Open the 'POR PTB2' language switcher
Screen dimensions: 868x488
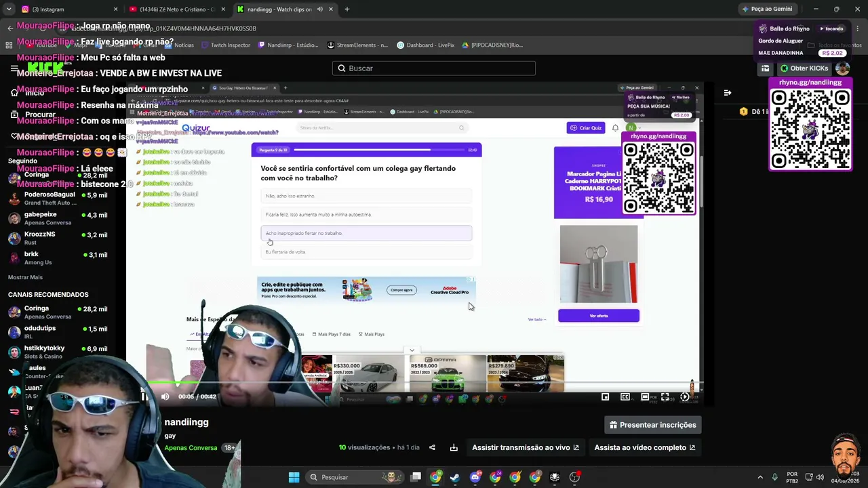pyautogui.click(x=792, y=477)
